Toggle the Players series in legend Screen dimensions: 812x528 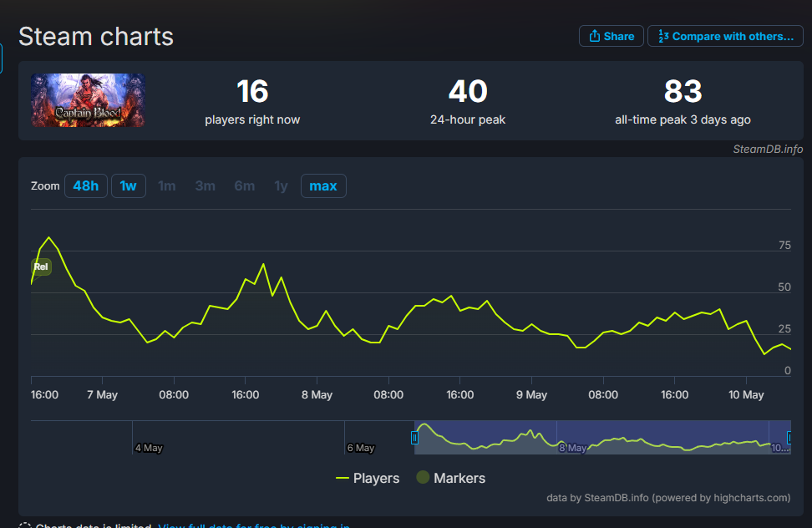point(368,479)
